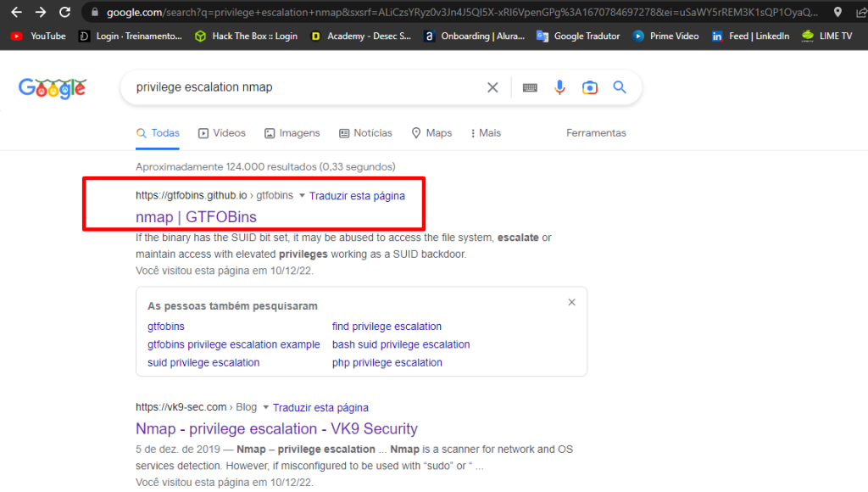868x492 pixels.
Task: Open the Mais dropdown menu
Action: point(485,133)
